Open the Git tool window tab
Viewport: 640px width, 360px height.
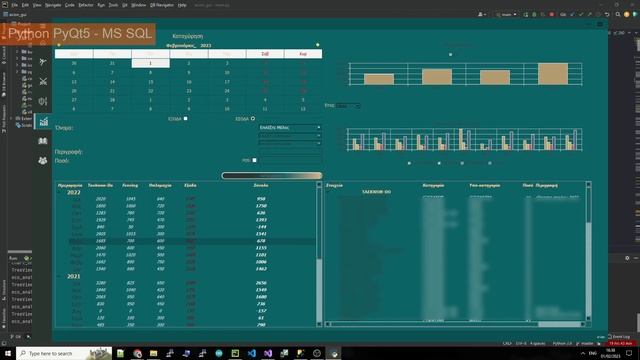tap(17, 337)
